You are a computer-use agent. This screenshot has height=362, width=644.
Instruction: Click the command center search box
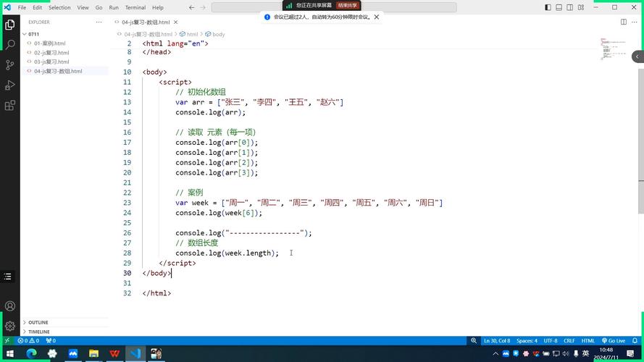333,7
